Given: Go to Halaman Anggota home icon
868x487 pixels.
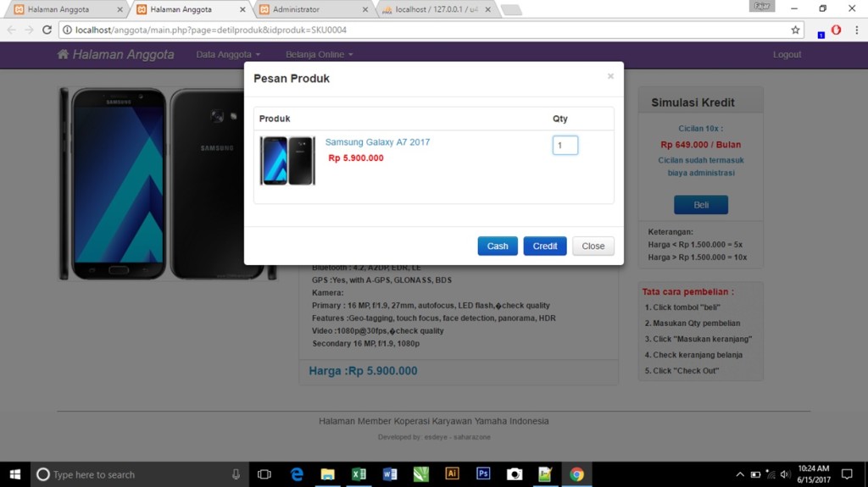Looking at the screenshot, I should [x=63, y=54].
